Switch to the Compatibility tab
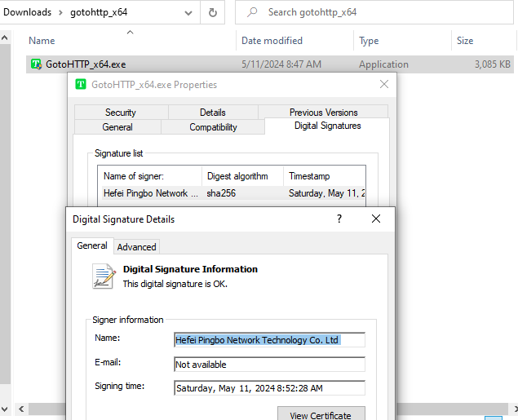 click(213, 126)
